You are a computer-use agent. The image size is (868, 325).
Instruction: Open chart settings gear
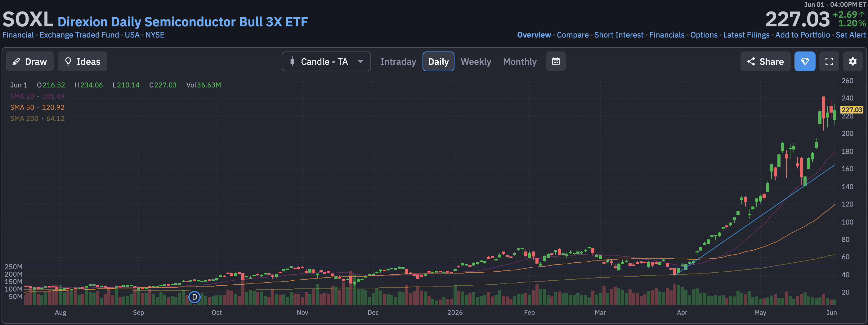click(x=852, y=62)
